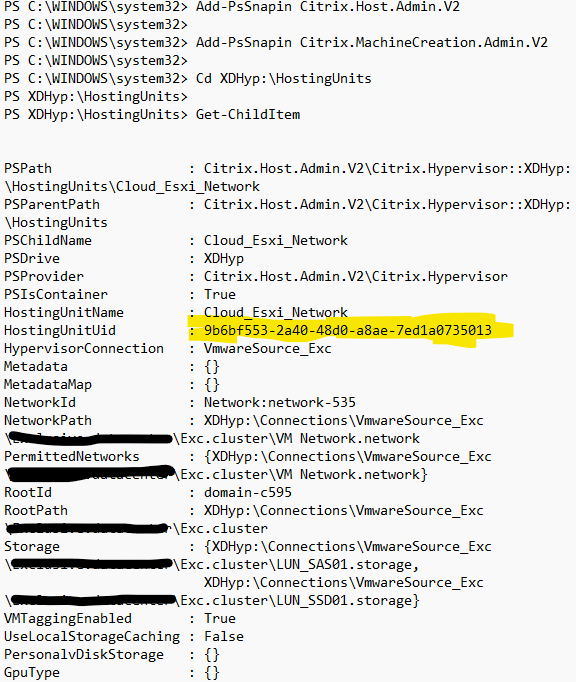The image size is (576, 682).
Task: Click the NetworkId value Network:network-535
Action: click(x=280, y=402)
